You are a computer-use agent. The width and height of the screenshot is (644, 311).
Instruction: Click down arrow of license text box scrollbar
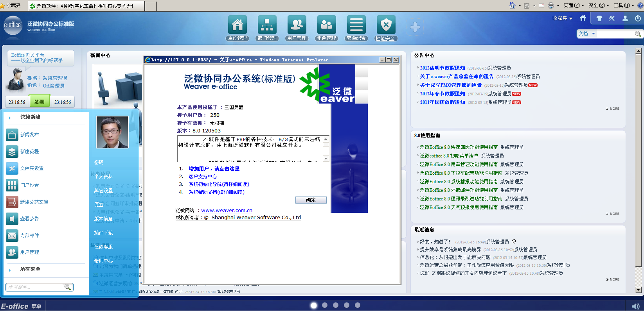click(x=326, y=159)
